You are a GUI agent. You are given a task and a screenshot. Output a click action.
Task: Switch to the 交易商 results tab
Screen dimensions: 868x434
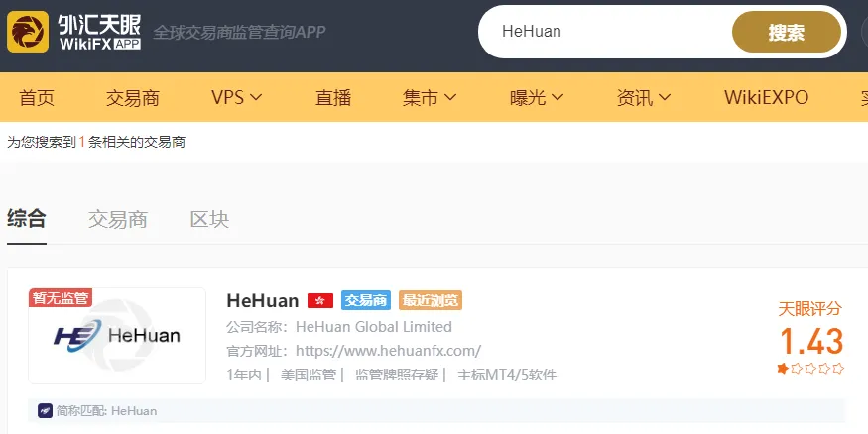[x=118, y=219]
